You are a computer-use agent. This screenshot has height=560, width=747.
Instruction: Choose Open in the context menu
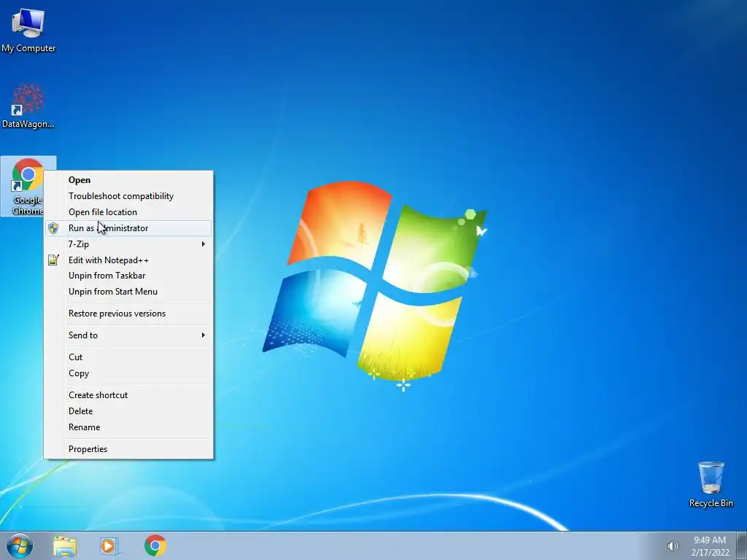coord(128,180)
